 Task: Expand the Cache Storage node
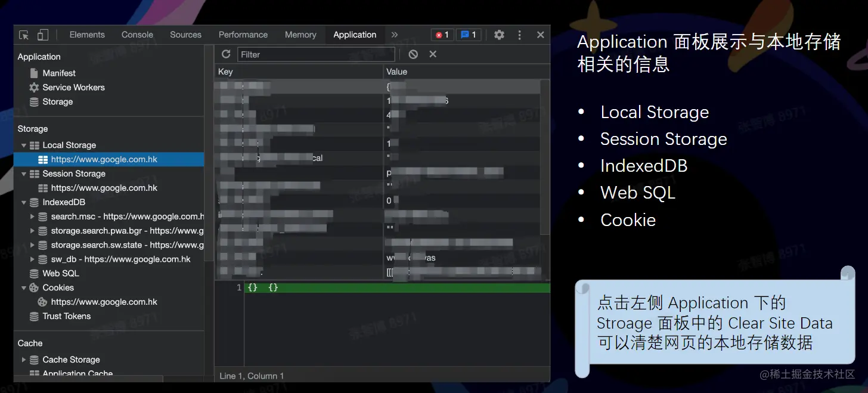[x=24, y=360]
